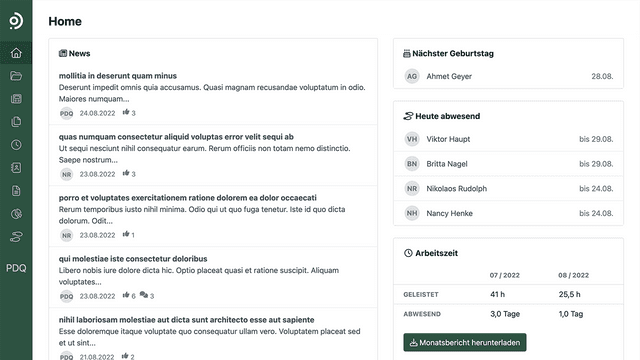Like the 24.08.2022 news post thumbs-up

point(126,112)
